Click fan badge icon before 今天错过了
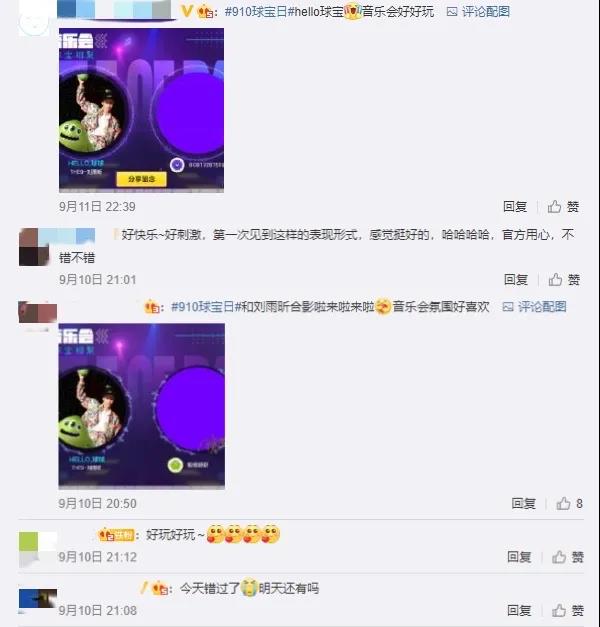 [x=160, y=589]
